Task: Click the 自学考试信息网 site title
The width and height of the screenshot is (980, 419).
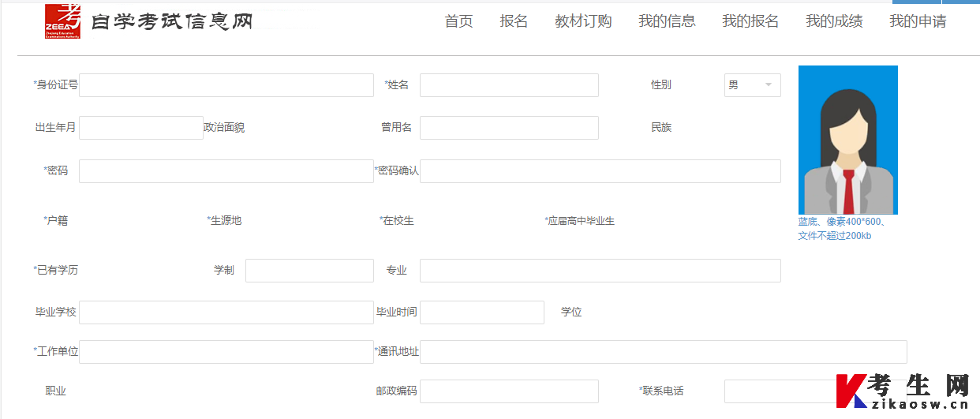Action: 172,22
